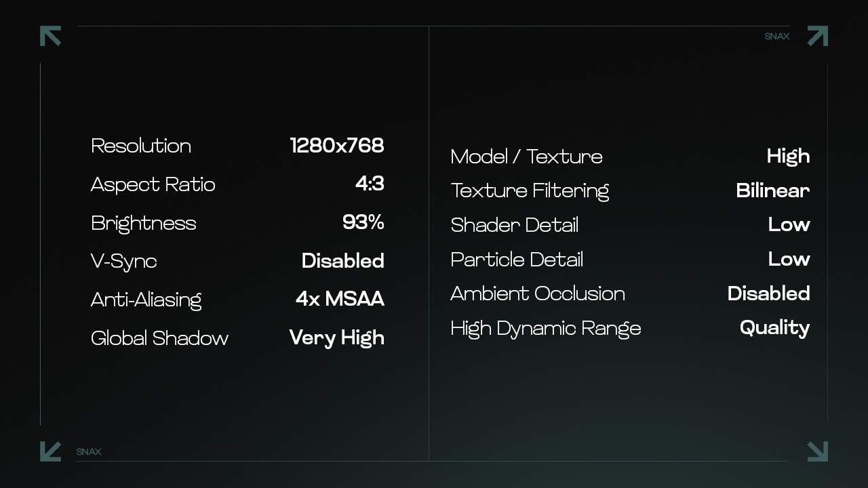Select the Global Shadow setting label

point(159,338)
